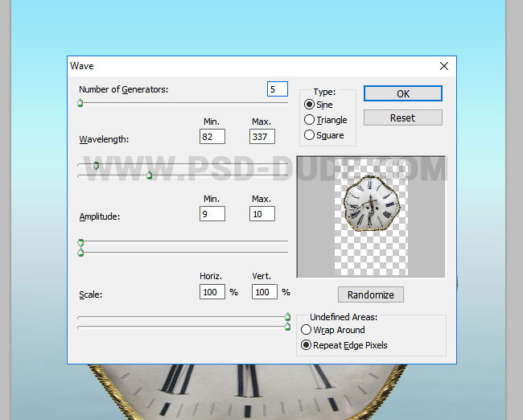Click the Horiz. scale percentage field
This screenshot has width=523, height=420.
pos(212,292)
